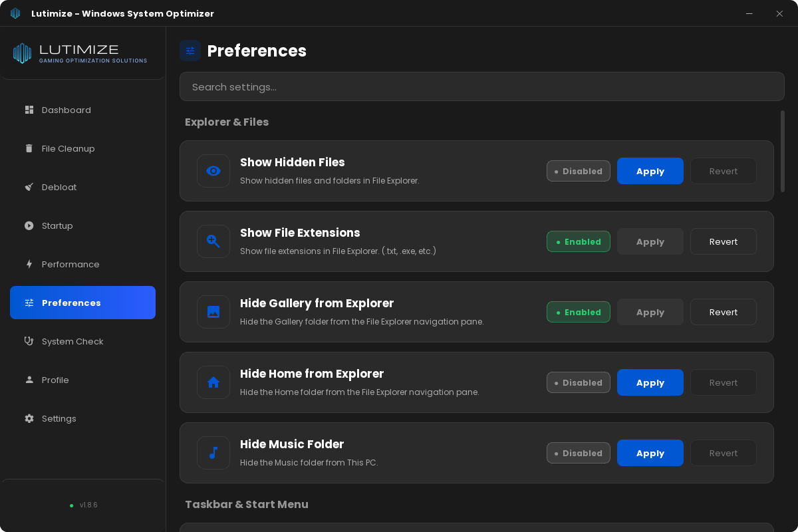Focus the Search settings field
Viewport: 798px width, 532px height.
pyautogui.click(x=482, y=86)
